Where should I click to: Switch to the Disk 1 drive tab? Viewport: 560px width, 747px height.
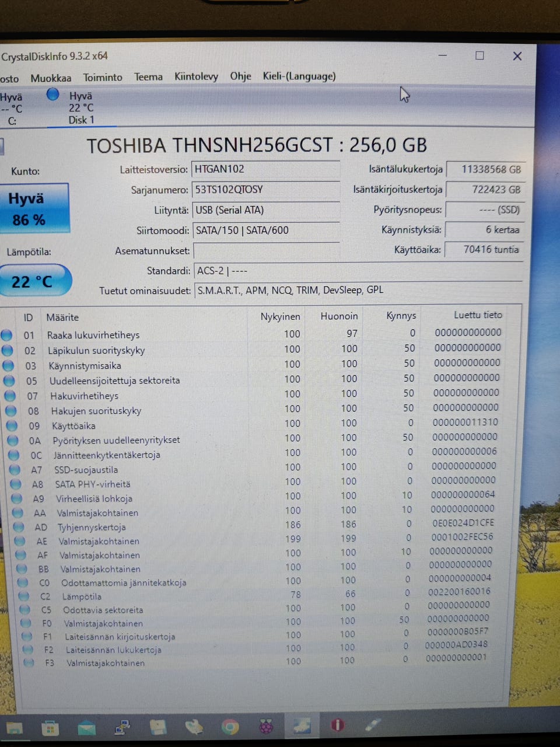pyautogui.click(x=81, y=108)
